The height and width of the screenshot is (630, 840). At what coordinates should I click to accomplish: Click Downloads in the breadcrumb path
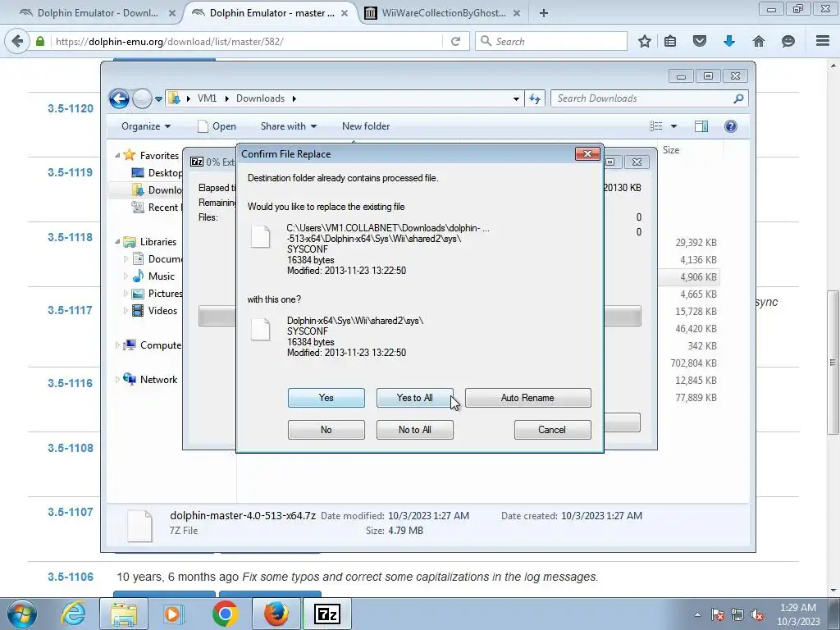(x=260, y=98)
